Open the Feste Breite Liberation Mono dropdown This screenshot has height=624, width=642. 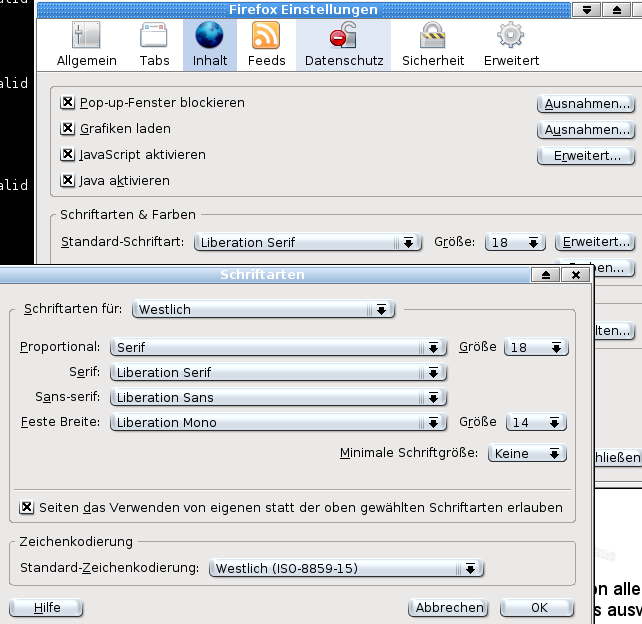[278, 422]
